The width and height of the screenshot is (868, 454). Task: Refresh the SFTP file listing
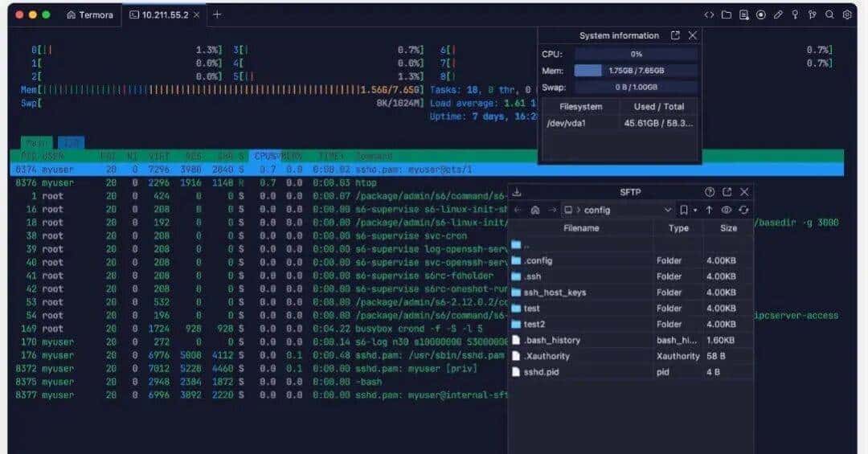coord(743,210)
